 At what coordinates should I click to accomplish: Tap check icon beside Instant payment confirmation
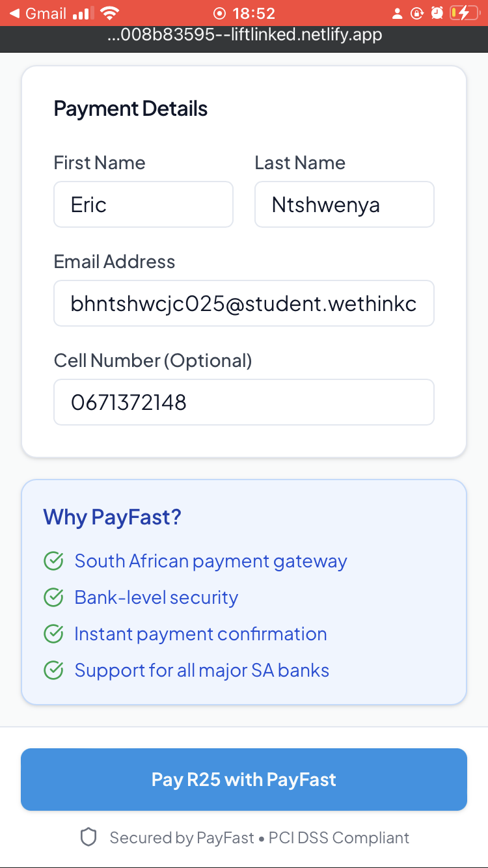(53, 634)
